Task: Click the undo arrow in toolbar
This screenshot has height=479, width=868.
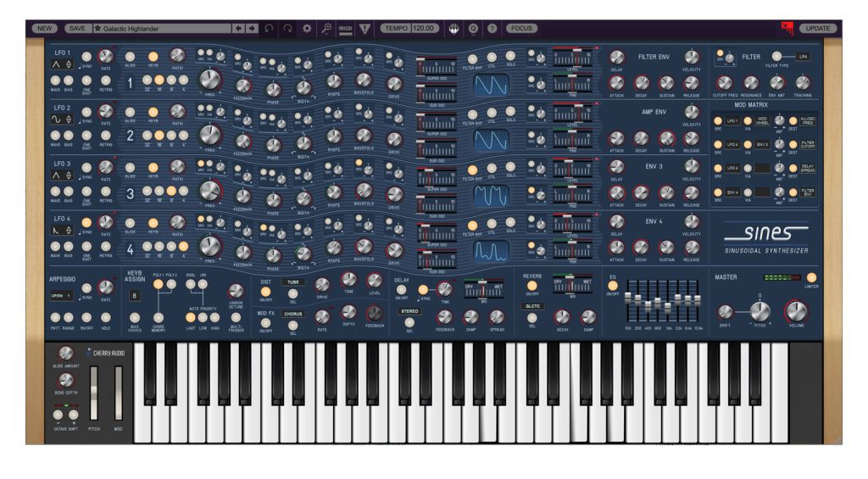Action: pos(269,28)
